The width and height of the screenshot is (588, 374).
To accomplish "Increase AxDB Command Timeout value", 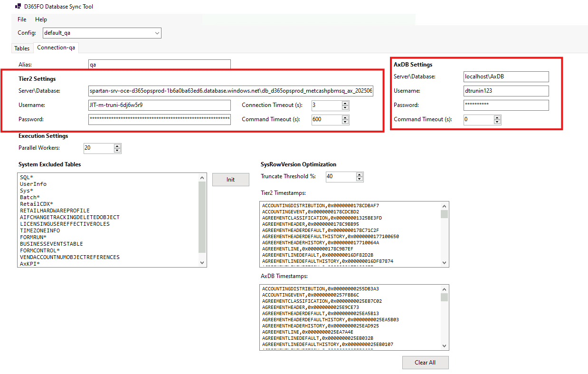I will click(497, 117).
